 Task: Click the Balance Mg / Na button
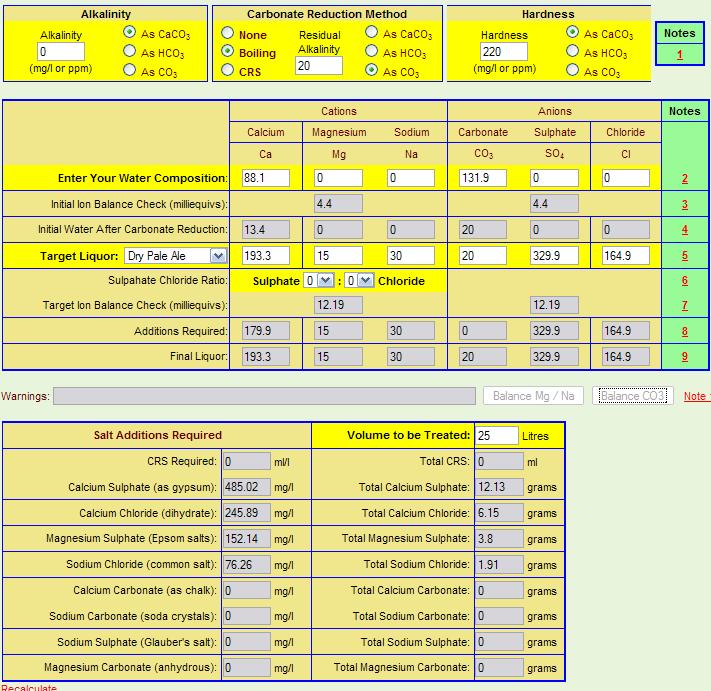pyautogui.click(x=533, y=396)
